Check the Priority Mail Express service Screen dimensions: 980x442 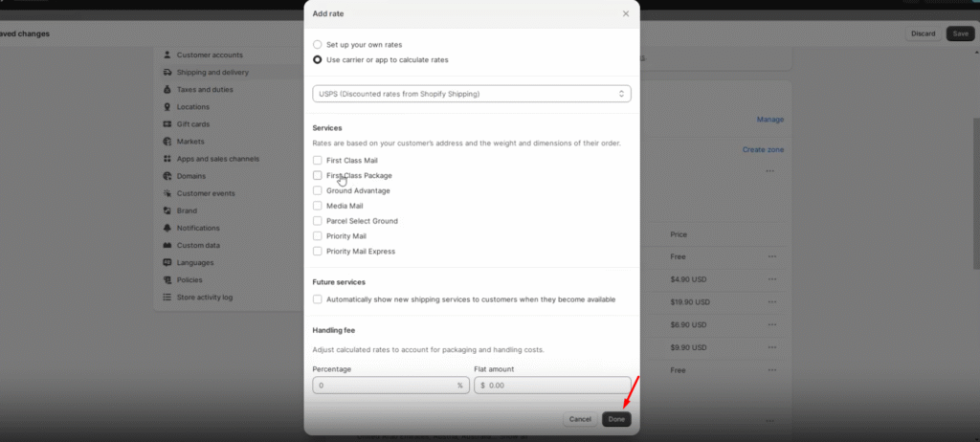pos(318,252)
